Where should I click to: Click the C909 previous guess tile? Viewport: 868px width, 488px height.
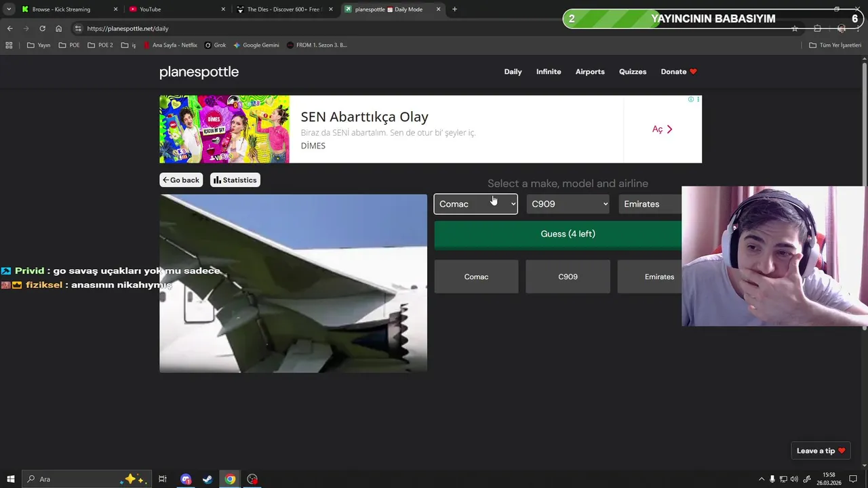568,277
